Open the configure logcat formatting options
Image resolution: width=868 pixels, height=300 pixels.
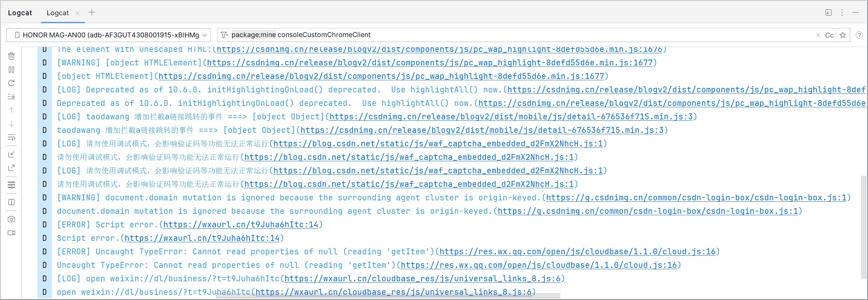(x=11, y=185)
